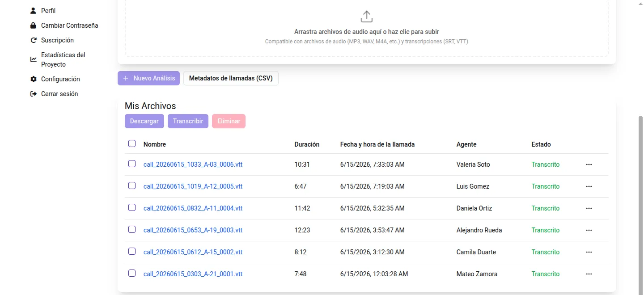Click date 6/15/2026, 7:19:03 AM

(x=373, y=186)
